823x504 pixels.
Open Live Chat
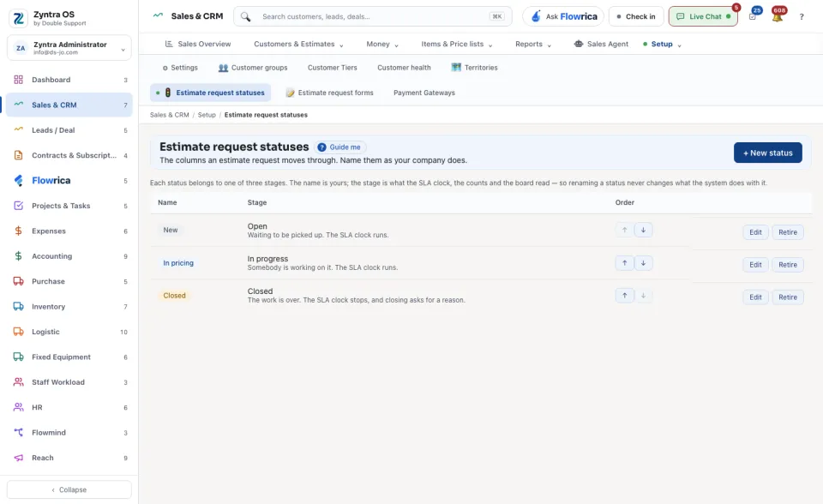point(703,16)
